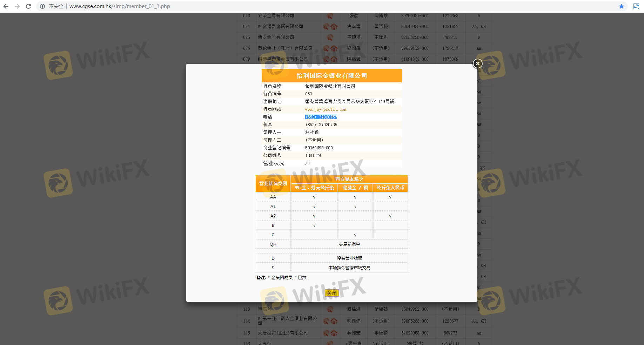Click the orange popup title 怡利国际金银业有限公司
This screenshot has width=644, height=345.
[x=331, y=76]
